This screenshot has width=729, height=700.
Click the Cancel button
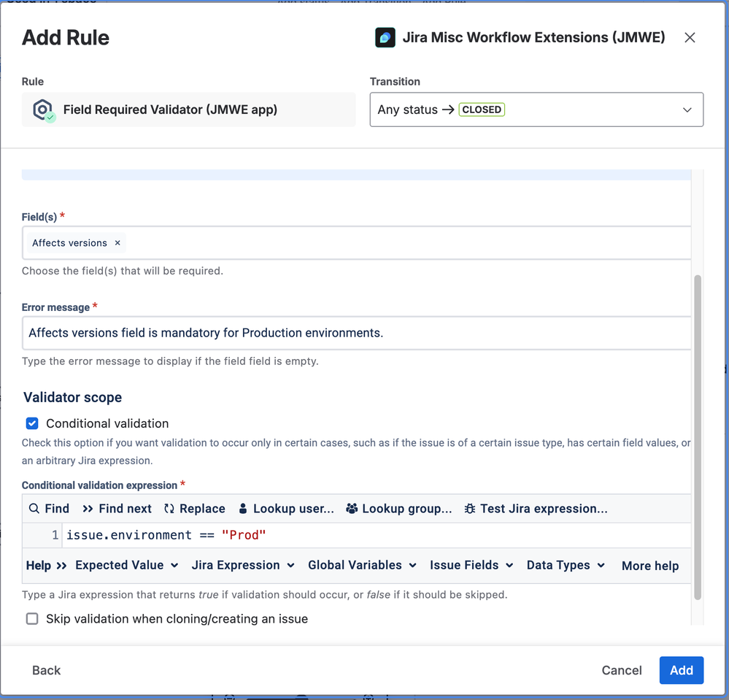pyautogui.click(x=622, y=670)
